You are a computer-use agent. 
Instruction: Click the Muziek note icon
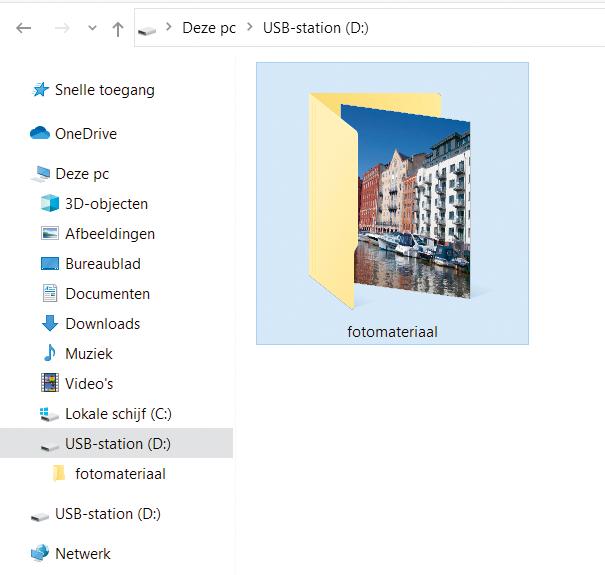coord(50,353)
